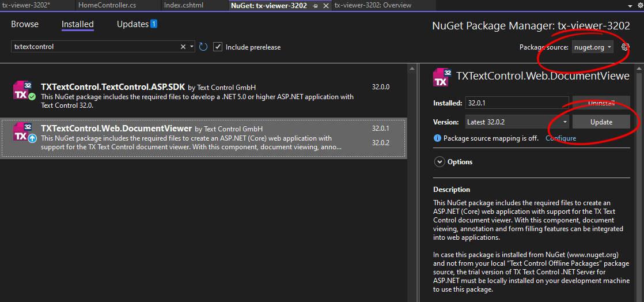Refresh the package list
Image resolution: width=644 pixels, height=302 pixels.
[203, 47]
